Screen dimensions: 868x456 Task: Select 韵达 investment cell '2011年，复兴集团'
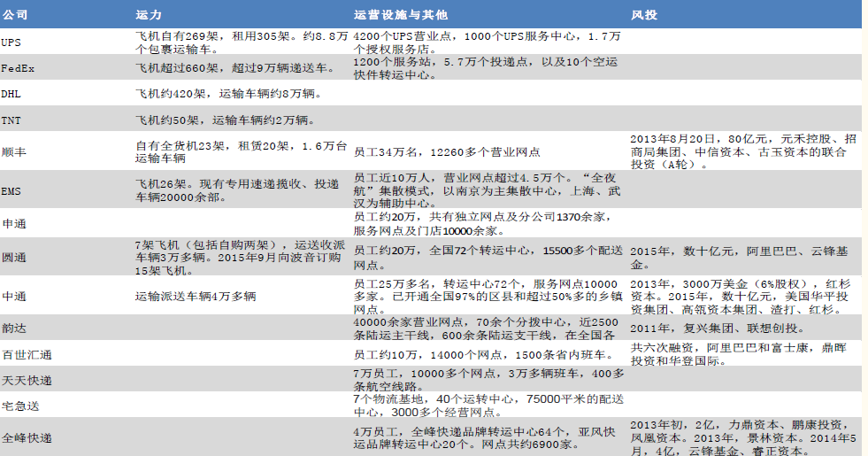[718, 328]
